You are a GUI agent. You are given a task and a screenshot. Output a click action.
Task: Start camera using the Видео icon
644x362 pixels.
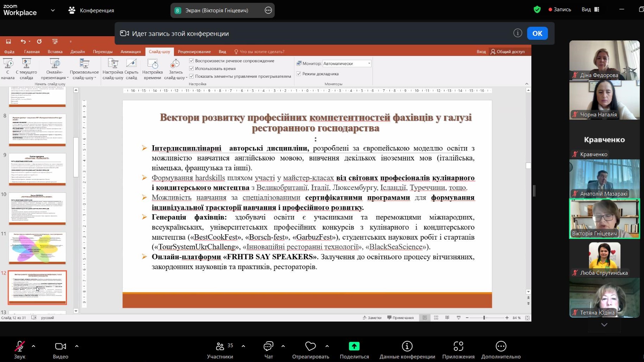tap(60, 347)
